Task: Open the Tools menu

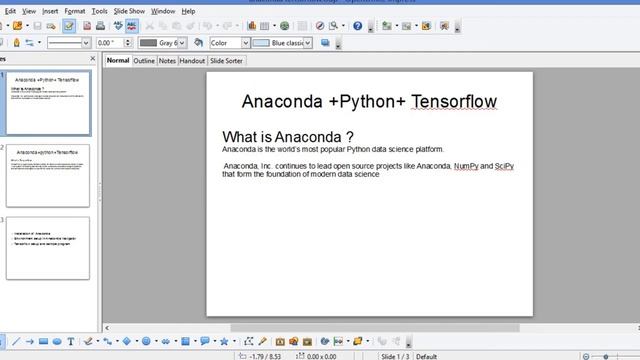Action: click(100, 11)
